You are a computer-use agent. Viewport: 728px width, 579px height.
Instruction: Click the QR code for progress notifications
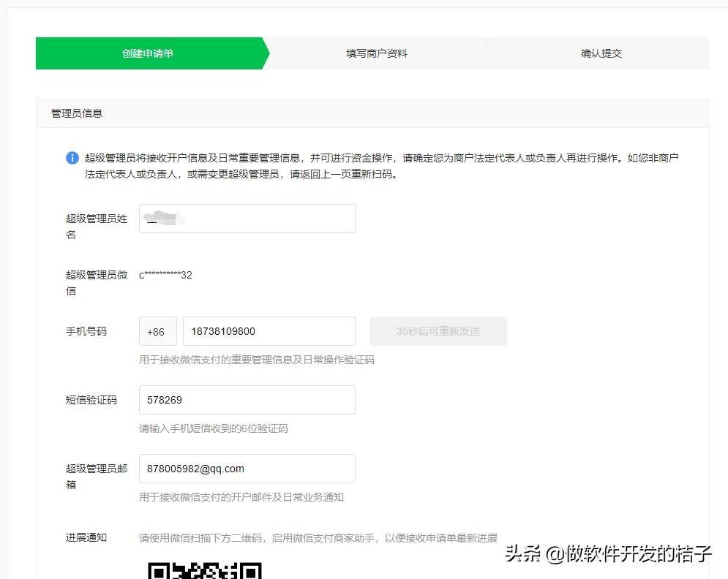(x=204, y=570)
